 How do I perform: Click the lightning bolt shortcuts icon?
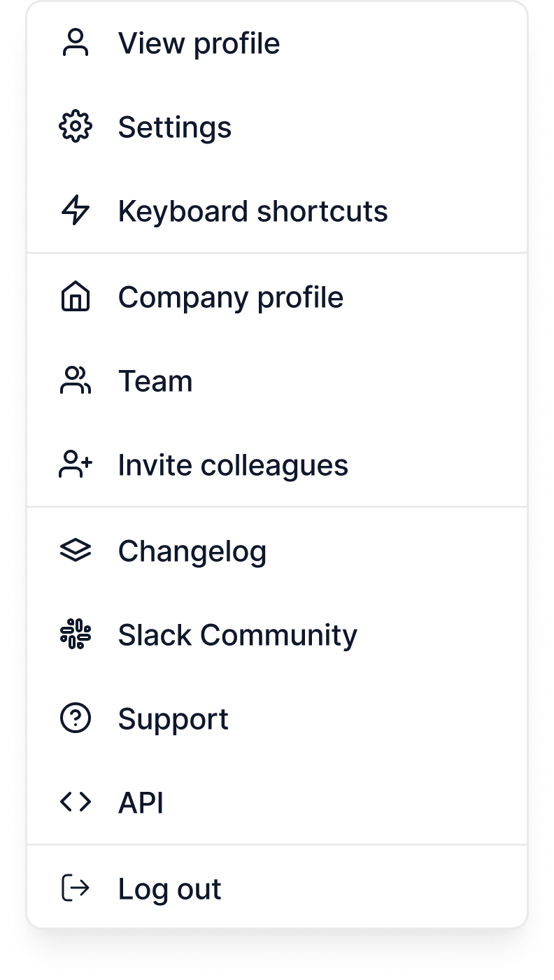[76, 211]
